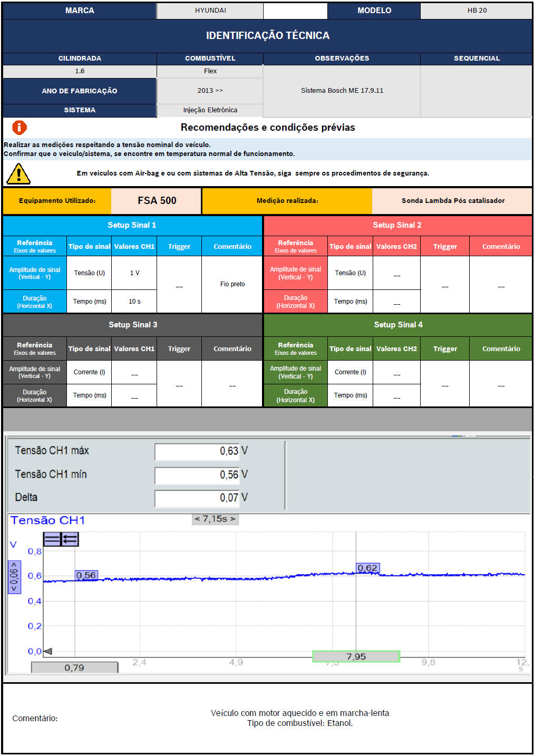Click the vertical 0,06 delta indicator

[x=14, y=577]
